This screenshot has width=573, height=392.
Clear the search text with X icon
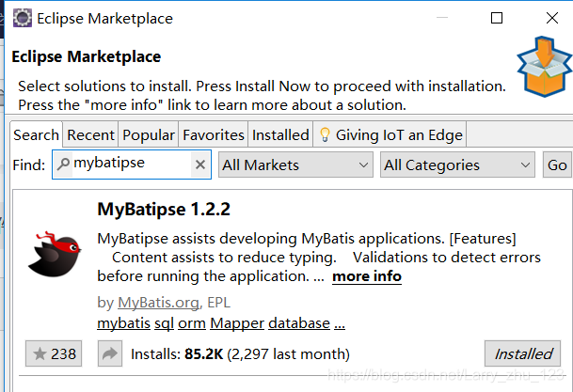tap(199, 165)
